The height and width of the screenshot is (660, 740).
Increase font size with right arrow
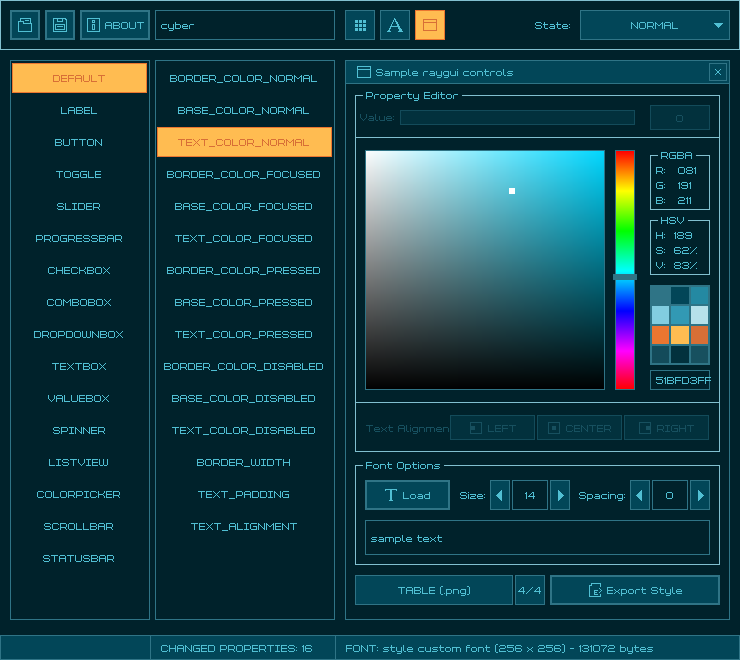[x=560, y=495]
